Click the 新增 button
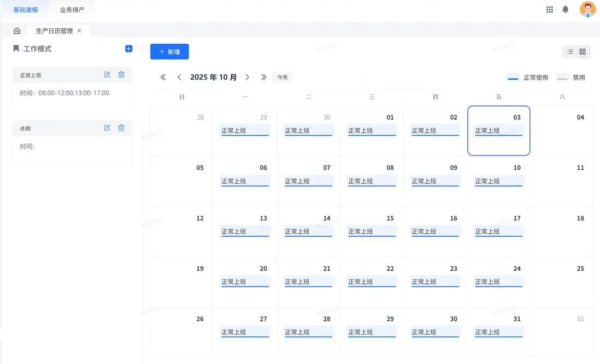 (x=169, y=52)
